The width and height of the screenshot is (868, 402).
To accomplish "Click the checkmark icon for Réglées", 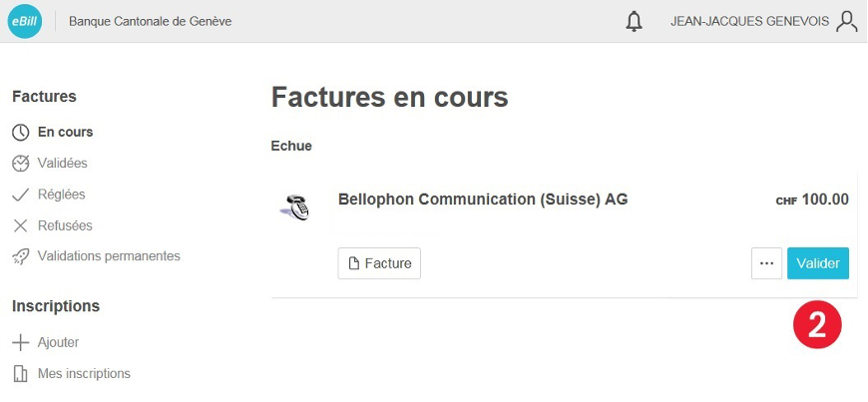I will pos(21,195).
